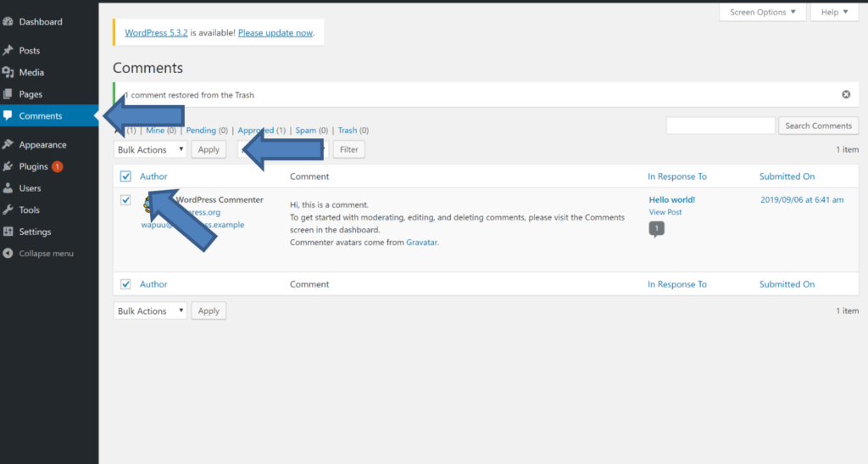Click the Posts pushpin icon

8,50
